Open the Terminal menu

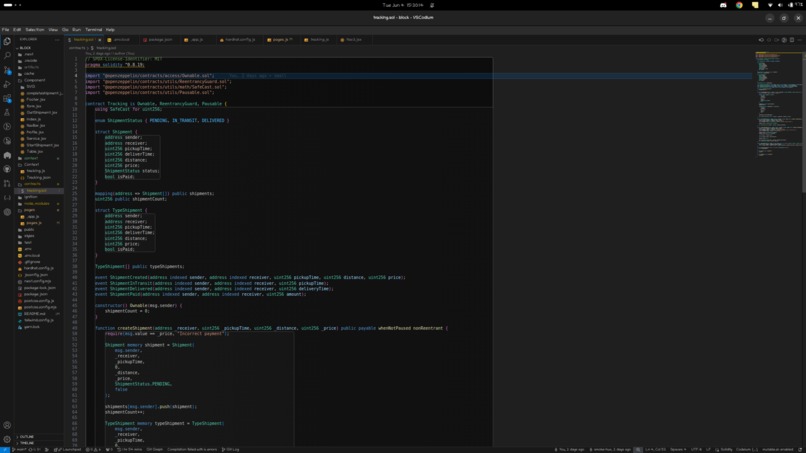(94, 30)
